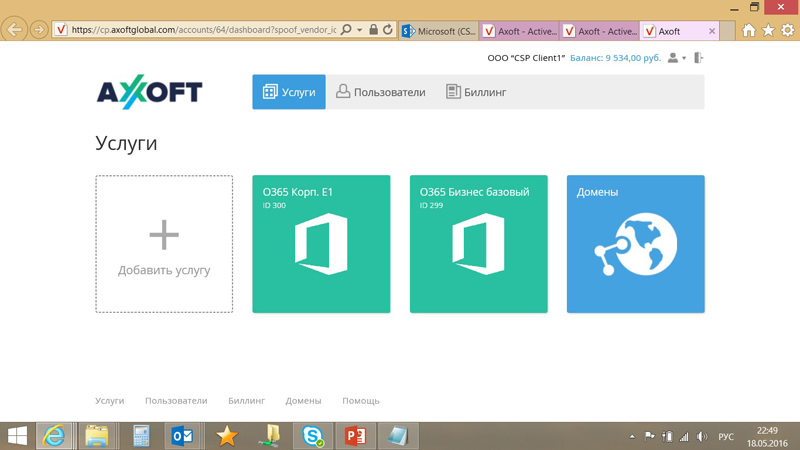Switch to the second Axoft - Active... tab
Viewport: 800px width, 450px height.
tap(599, 31)
